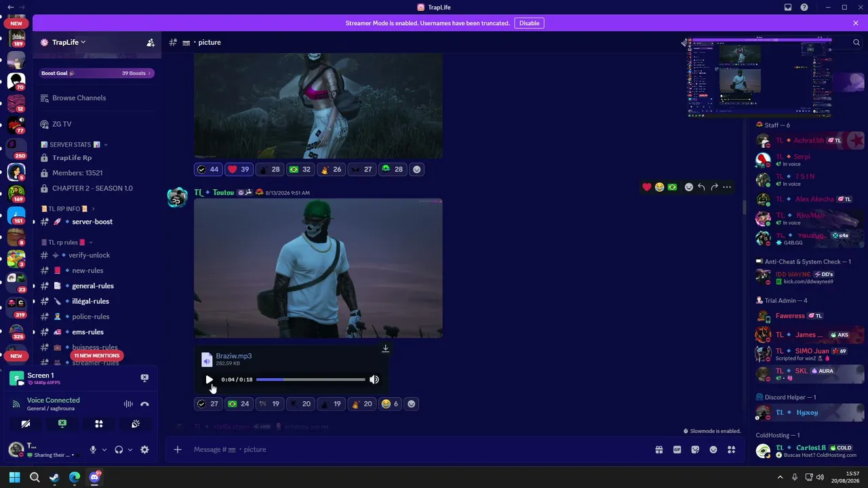Open User Settings gear

click(144, 449)
